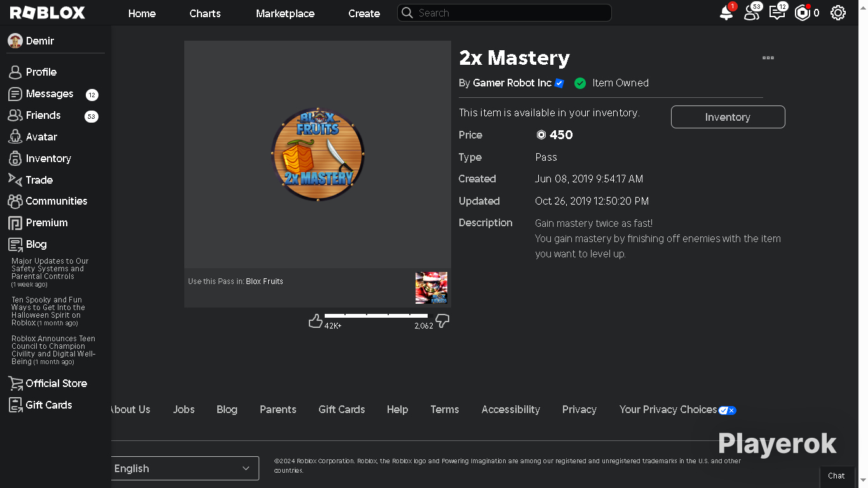Image resolution: width=868 pixels, height=488 pixels.
Task: Click the Updated date Oct 26, 2019
Action: 592,201
